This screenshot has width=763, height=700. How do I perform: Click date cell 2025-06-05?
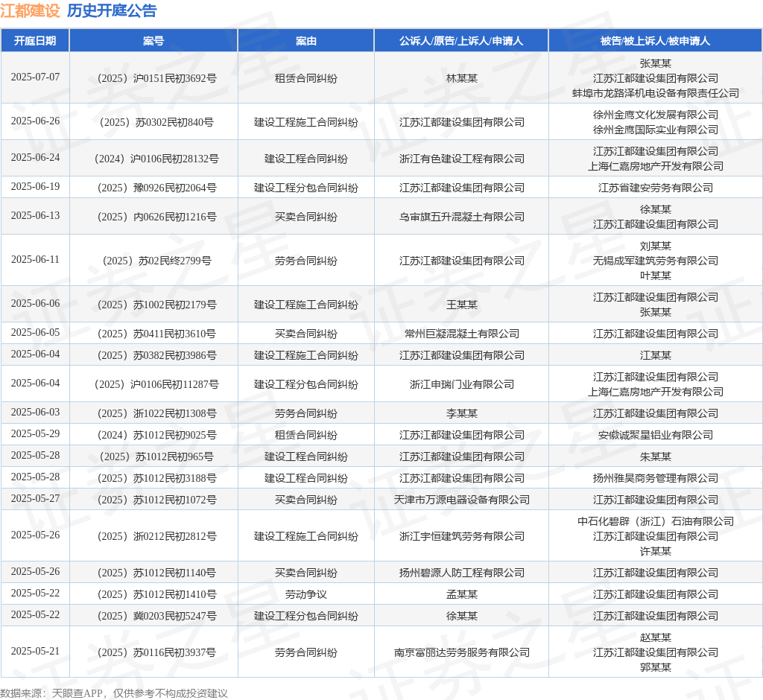pyautogui.click(x=35, y=333)
